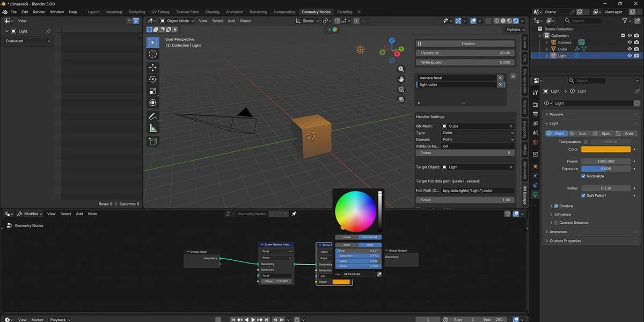The width and height of the screenshot is (644, 322).
Task: Click the zoom magnifier viewport icon
Action: (x=401, y=69)
